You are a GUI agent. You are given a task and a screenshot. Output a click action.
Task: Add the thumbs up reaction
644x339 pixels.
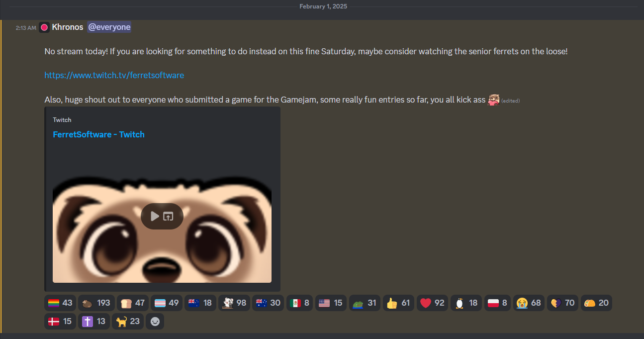point(399,303)
